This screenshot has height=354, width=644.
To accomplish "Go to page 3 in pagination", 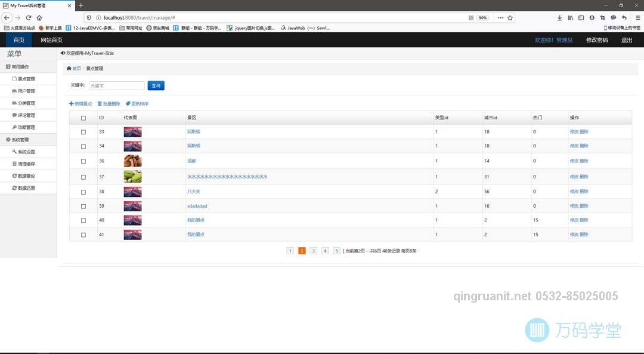I will click(x=313, y=251).
